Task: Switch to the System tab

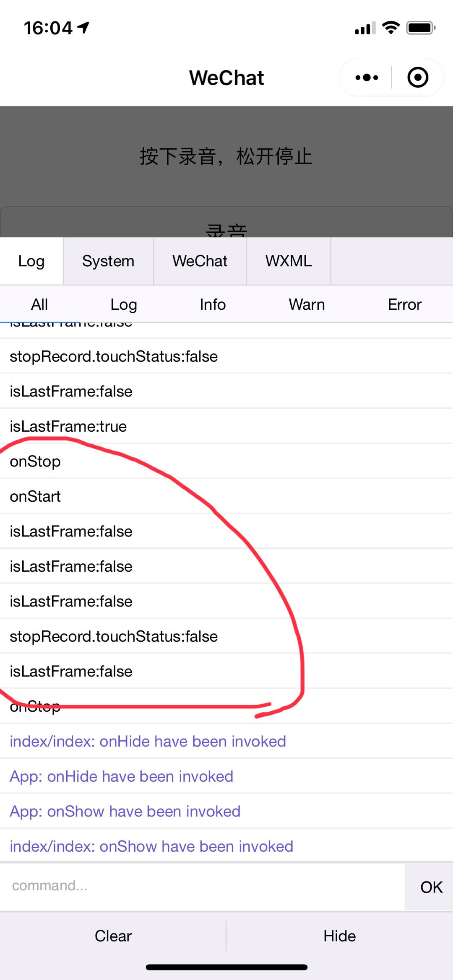Action: pos(108,261)
